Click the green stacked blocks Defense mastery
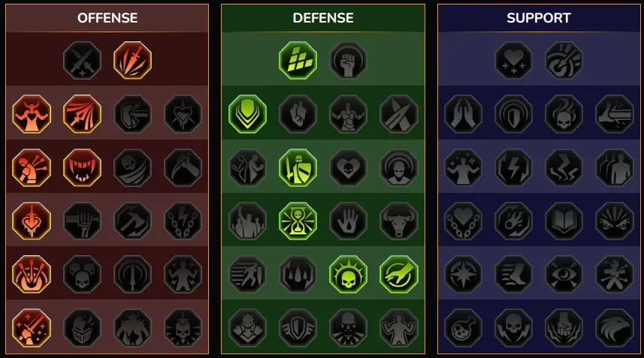This screenshot has height=358, width=644. click(298, 60)
